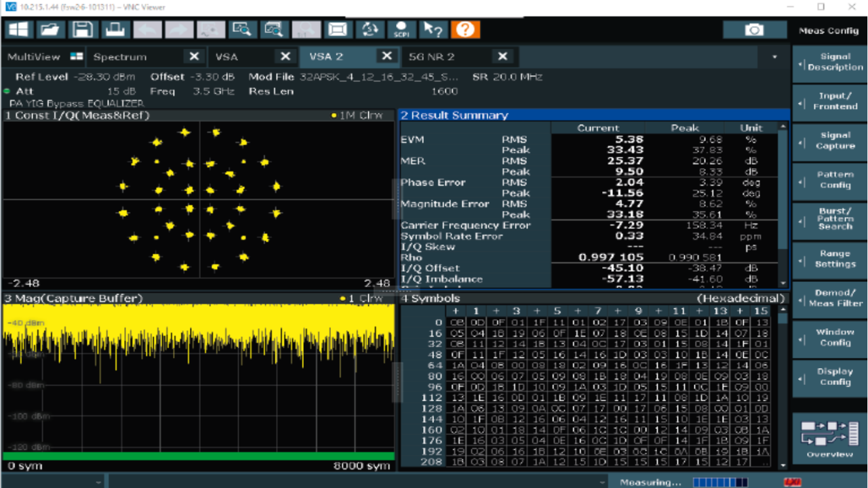868x488 pixels.
Task: Open Signal Description softkey
Action: pyautogui.click(x=829, y=62)
